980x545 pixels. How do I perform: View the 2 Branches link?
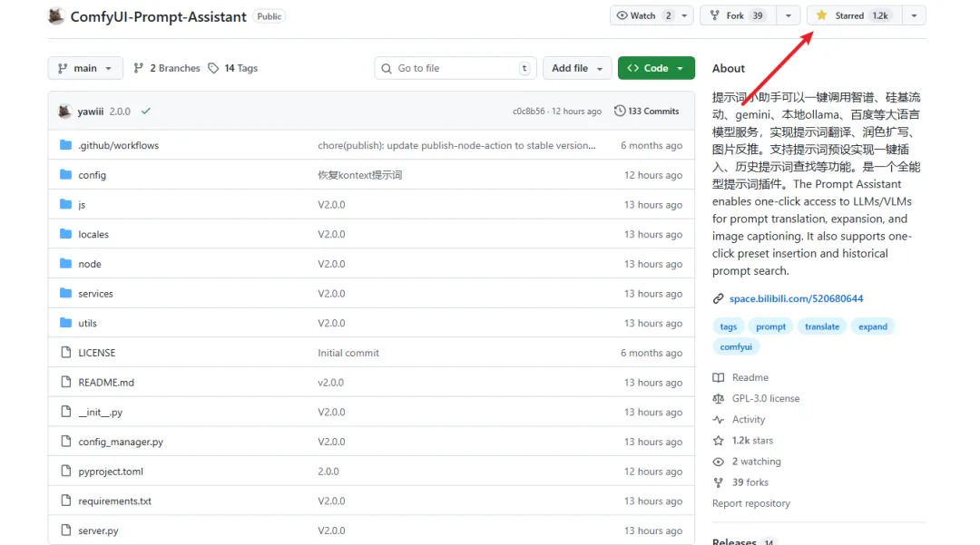click(x=167, y=68)
